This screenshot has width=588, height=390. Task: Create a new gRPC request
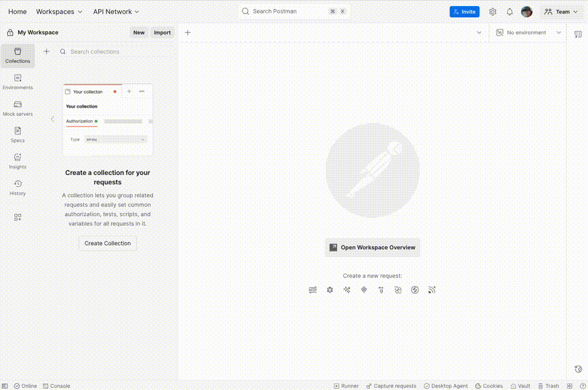[x=381, y=290]
